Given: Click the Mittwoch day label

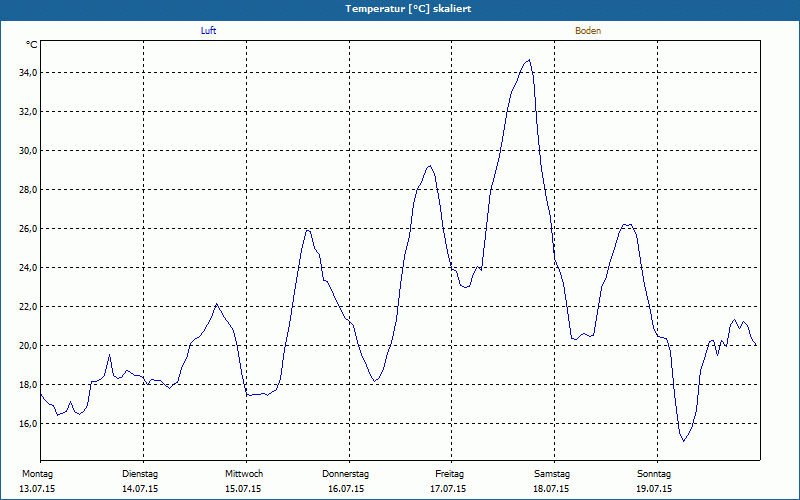Looking at the screenshot, I should click(244, 474).
